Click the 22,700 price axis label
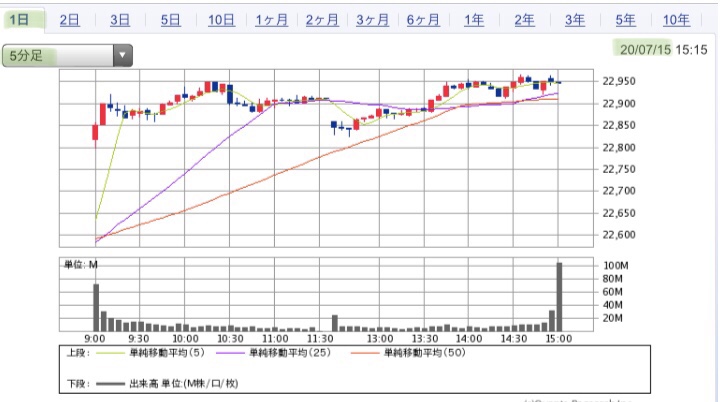The width and height of the screenshot is (728, 402). click(x=618, y=191)
